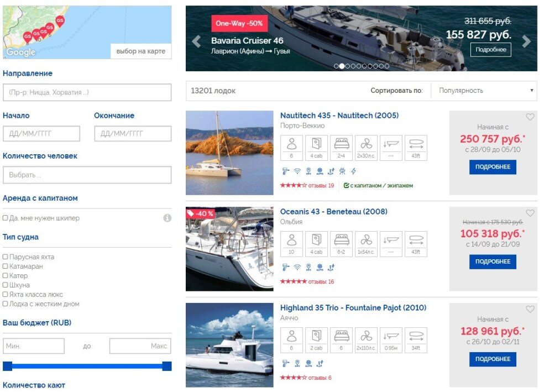Check the Яхта класса люкс option

pyautogui.click(x=5, y=295)
